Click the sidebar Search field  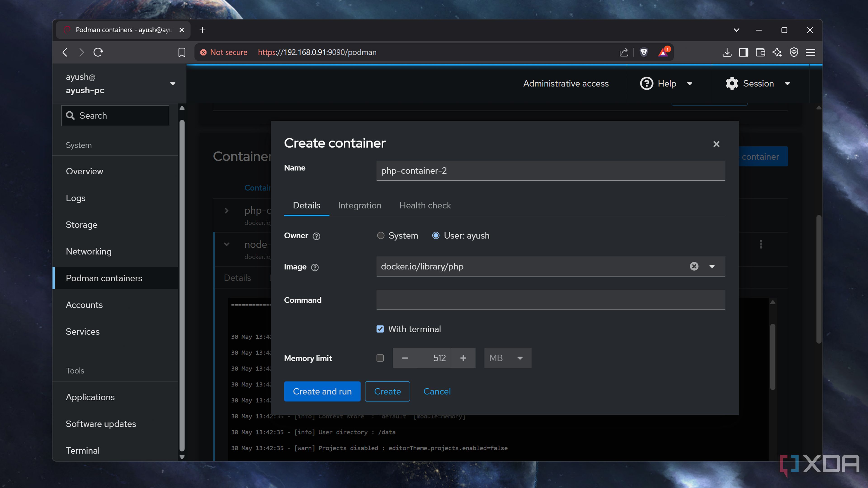(115, 115)
